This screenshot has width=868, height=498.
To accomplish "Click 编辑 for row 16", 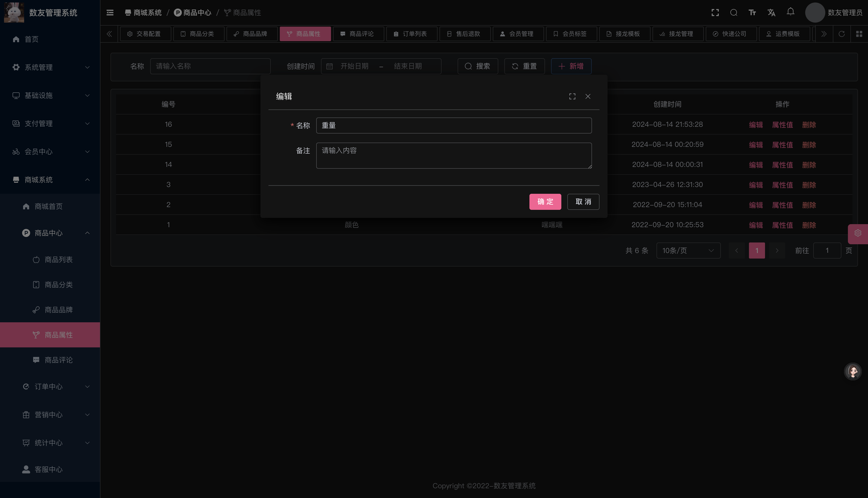I will (x=756, y=125).
